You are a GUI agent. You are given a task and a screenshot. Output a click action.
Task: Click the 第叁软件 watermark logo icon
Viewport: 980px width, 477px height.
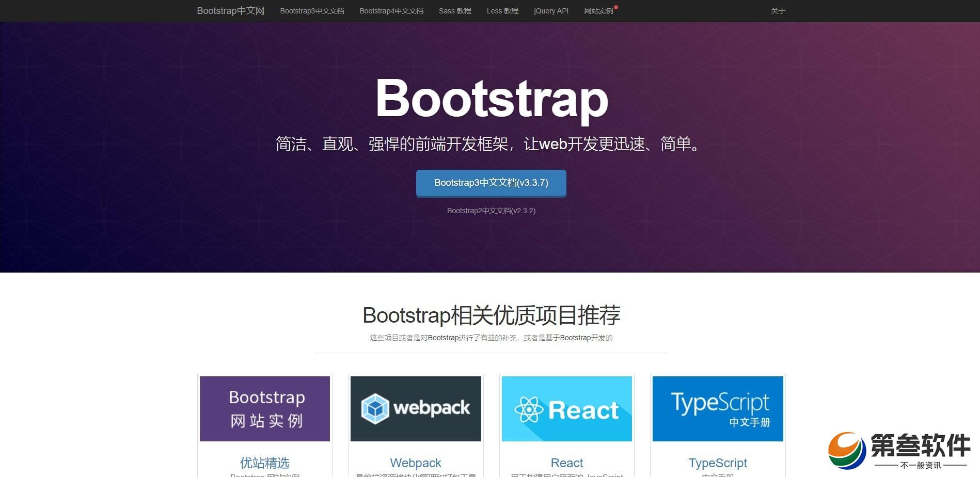(x=847, y=450)
